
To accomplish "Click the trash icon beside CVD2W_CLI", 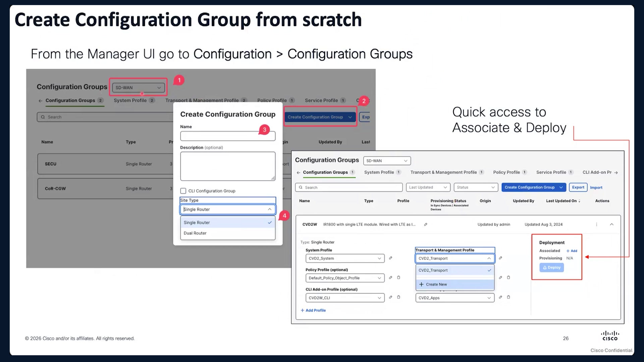I will point(398,297).
